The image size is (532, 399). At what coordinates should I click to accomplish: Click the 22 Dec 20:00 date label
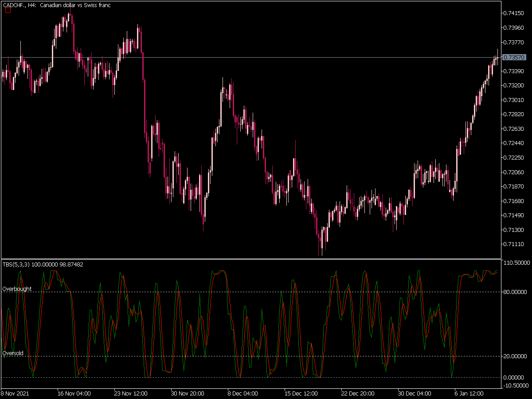[358, 393]
